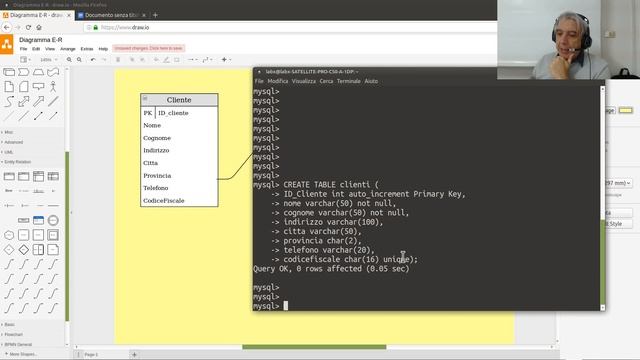Click Firefox reload page button
Screen dimensions: 640x360
(x=28, y=27)
